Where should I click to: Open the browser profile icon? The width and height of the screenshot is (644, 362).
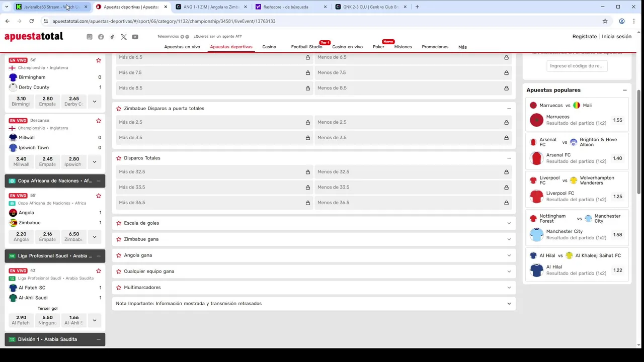point(622,21)
